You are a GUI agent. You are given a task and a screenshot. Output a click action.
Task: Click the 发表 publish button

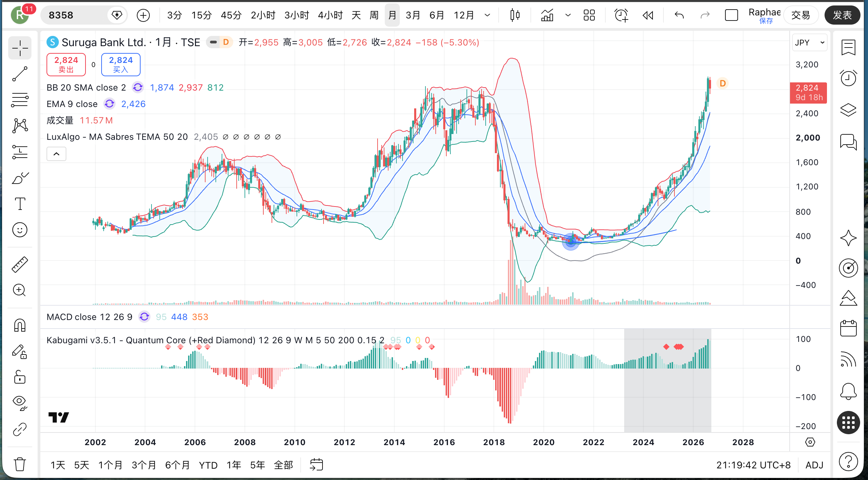tap(842, 15)
